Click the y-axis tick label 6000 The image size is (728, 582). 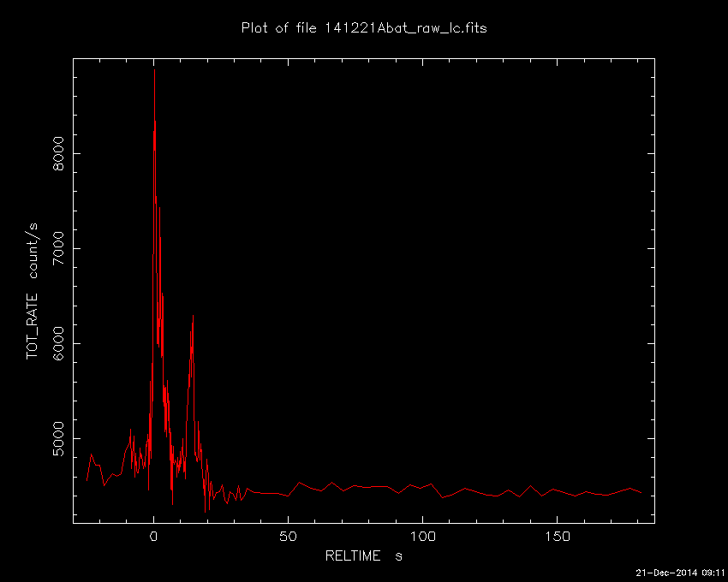click(x=58, y=343)
